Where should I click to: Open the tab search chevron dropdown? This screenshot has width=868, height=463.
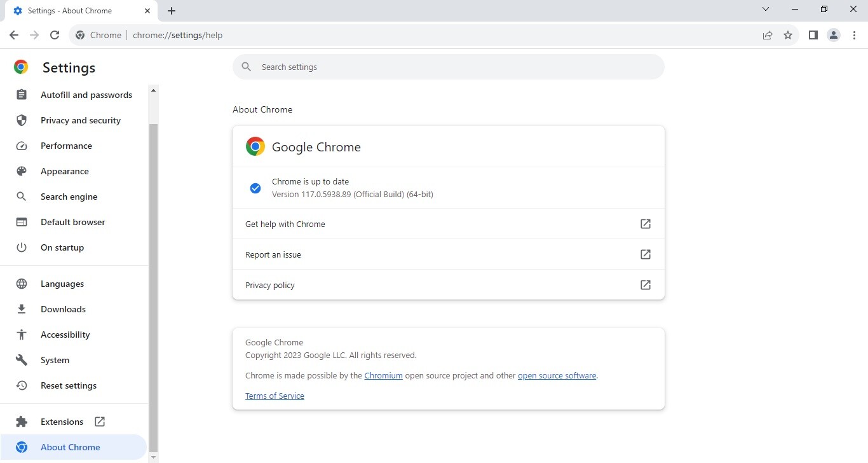click(766, 10)
